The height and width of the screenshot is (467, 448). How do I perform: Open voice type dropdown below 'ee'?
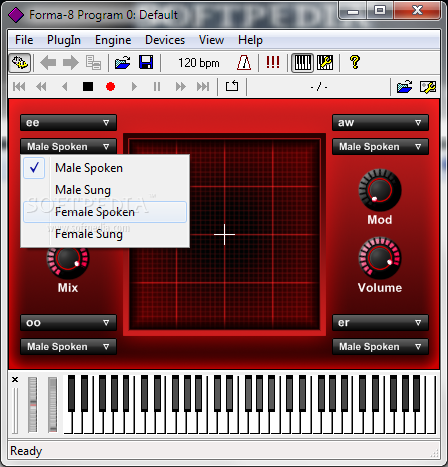click(68, 146)
